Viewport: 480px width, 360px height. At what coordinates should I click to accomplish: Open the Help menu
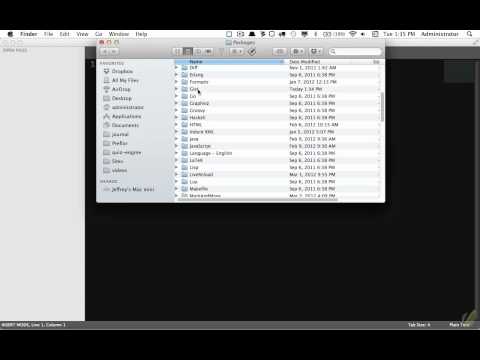141,34
